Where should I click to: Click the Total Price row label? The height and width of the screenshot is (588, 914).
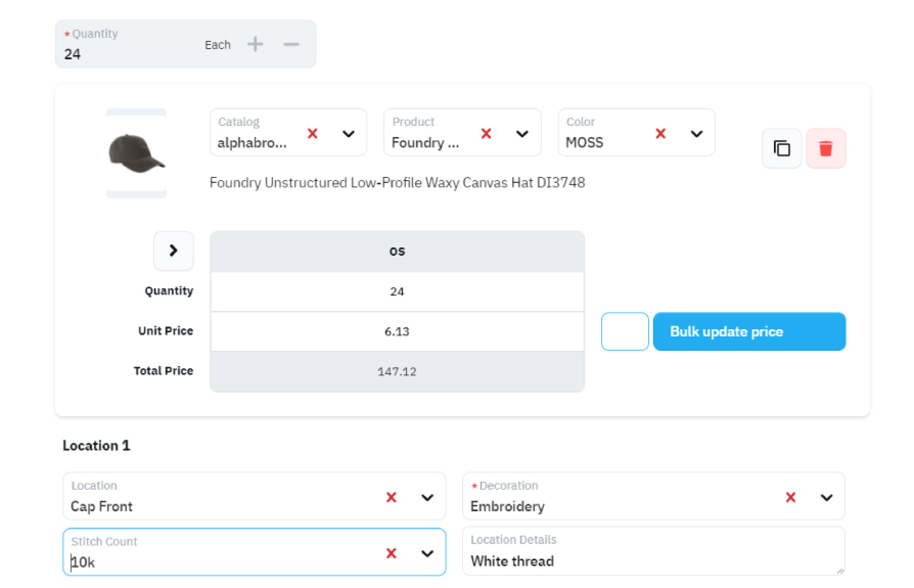pos(164,371)
